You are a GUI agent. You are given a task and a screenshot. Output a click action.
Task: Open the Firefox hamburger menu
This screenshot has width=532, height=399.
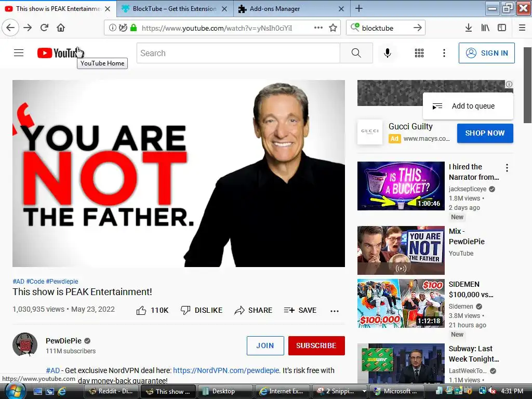522,28
